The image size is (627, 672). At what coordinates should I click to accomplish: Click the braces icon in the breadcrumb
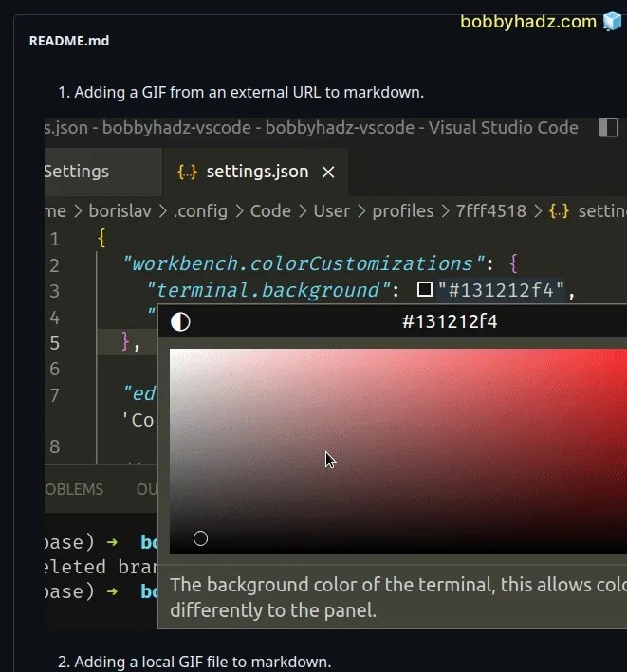tap(560, 210)
